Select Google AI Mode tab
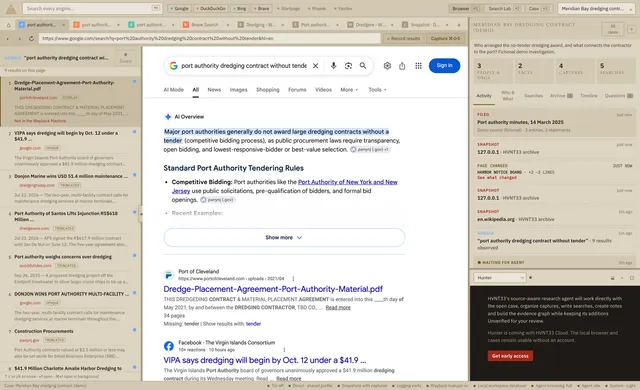The height and width of the screenshot is (390, 640). point(173,90)
